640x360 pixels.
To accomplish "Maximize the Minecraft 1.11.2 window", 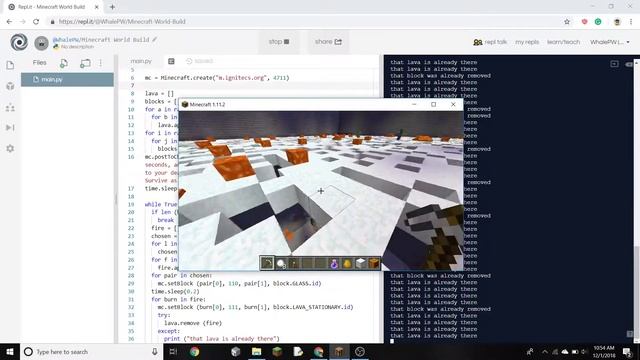I will click(433, 104).
